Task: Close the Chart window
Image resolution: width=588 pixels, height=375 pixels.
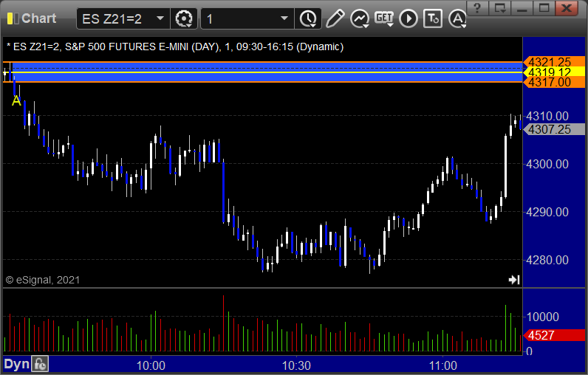Action: pos(567,8)
